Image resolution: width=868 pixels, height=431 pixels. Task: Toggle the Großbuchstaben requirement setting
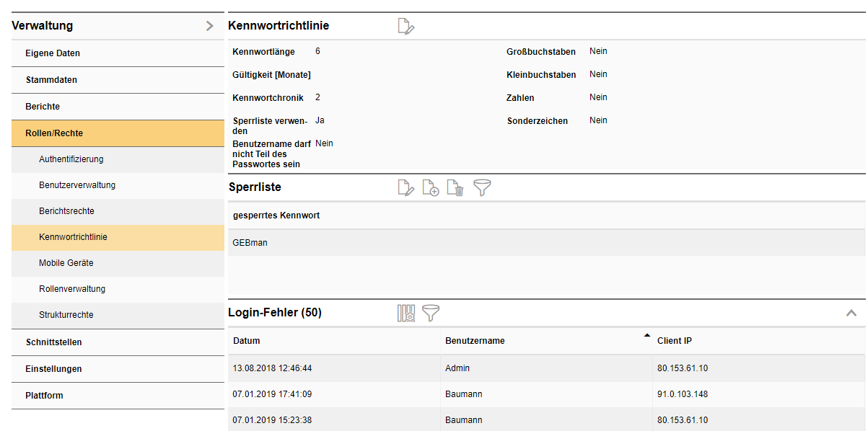597,51
